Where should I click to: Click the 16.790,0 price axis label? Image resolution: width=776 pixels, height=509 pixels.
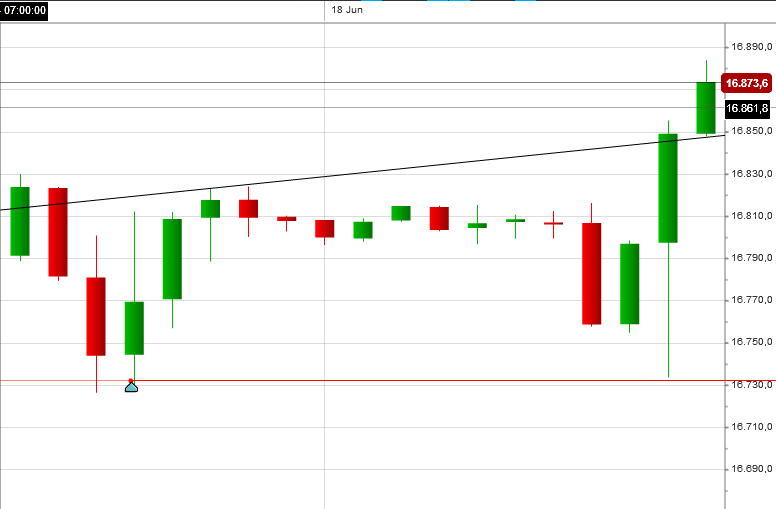click(752, 258)
